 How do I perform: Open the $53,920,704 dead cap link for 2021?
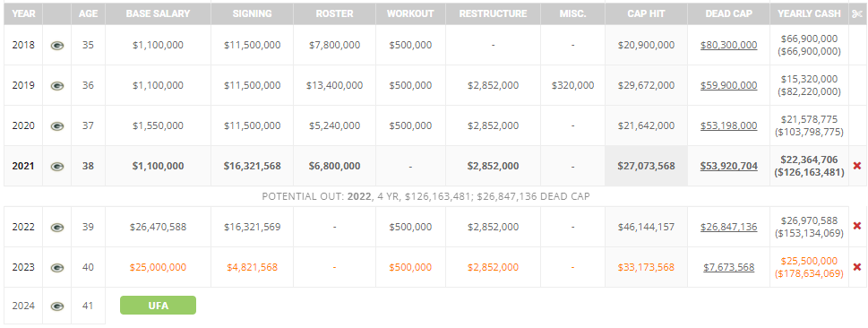pos(728,166)
